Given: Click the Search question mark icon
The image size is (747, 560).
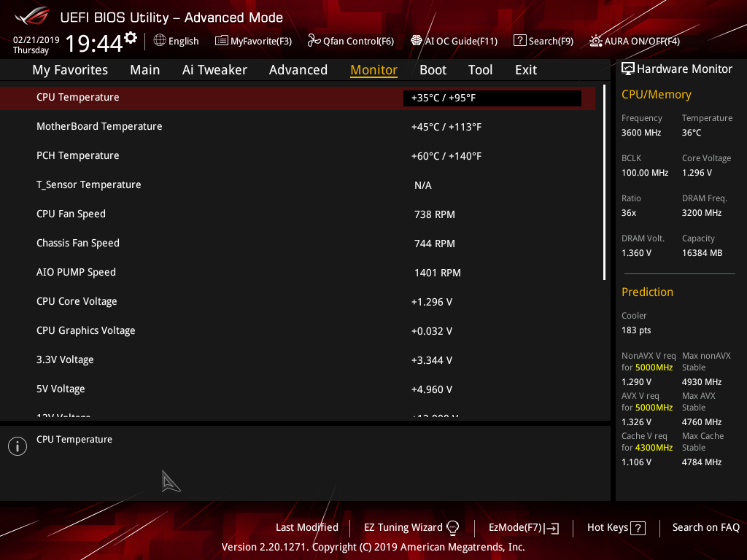Looking at the screenshot, I should 519,41.
